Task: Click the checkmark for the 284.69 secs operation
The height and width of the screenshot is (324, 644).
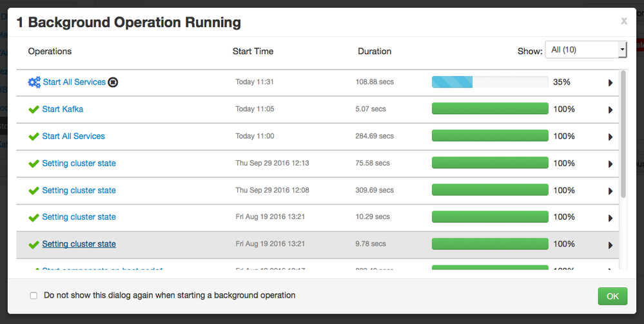Action: click(34, 137)
